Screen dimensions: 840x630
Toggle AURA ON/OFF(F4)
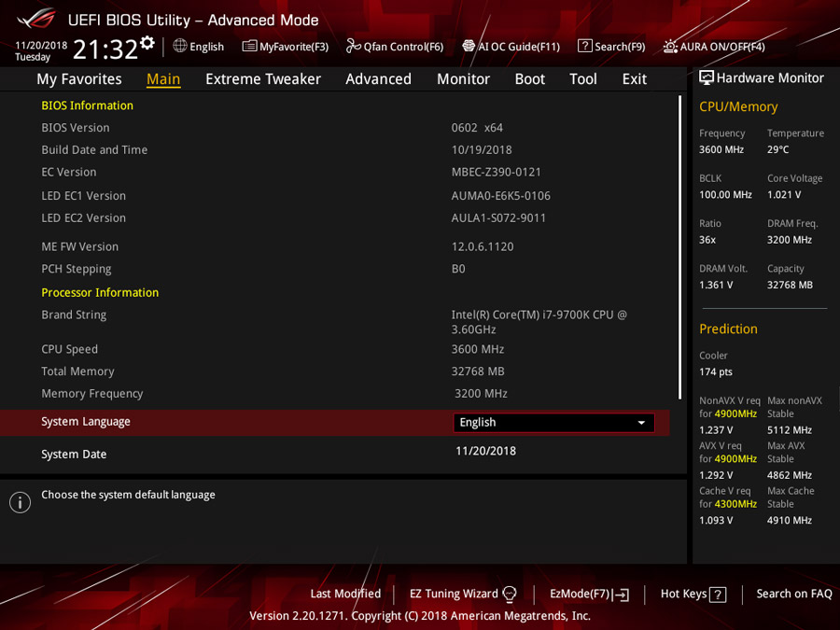(714, 47)
